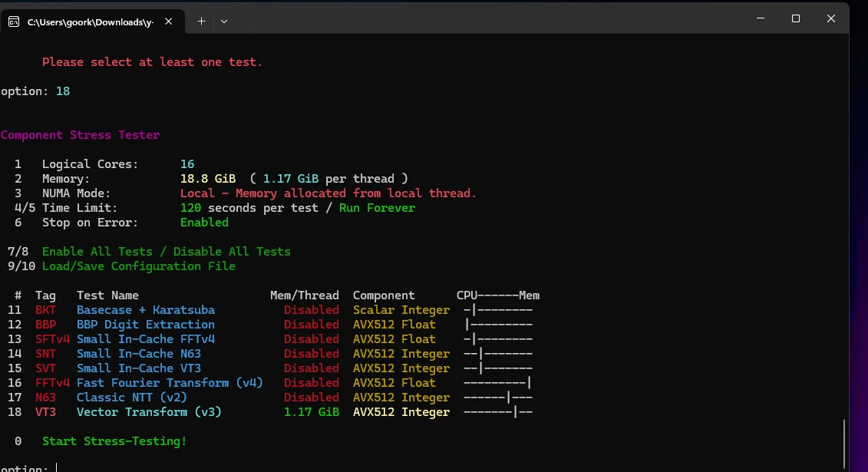Click the 'Basecase + Karatsuba' test name
Screen dimensions: 868x472
tap(146, 310)
